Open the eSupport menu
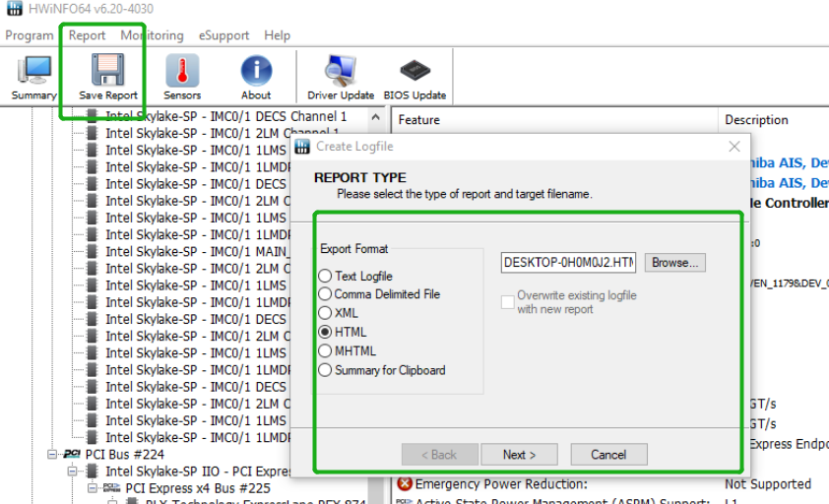Image resolution: width=829 pixels, height=504 pixels. pyautogui.click(x=223, y=35)
